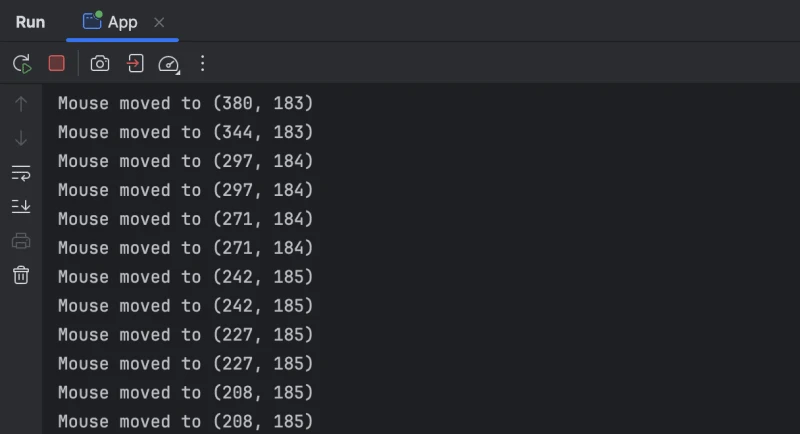Rerun the App configuration

click(x=22, y=63)
